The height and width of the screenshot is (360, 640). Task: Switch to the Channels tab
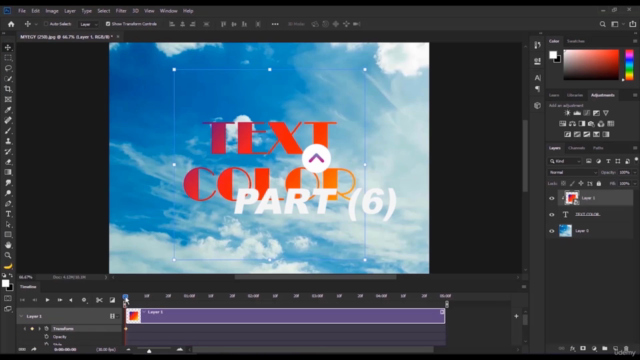coord(576,148)
